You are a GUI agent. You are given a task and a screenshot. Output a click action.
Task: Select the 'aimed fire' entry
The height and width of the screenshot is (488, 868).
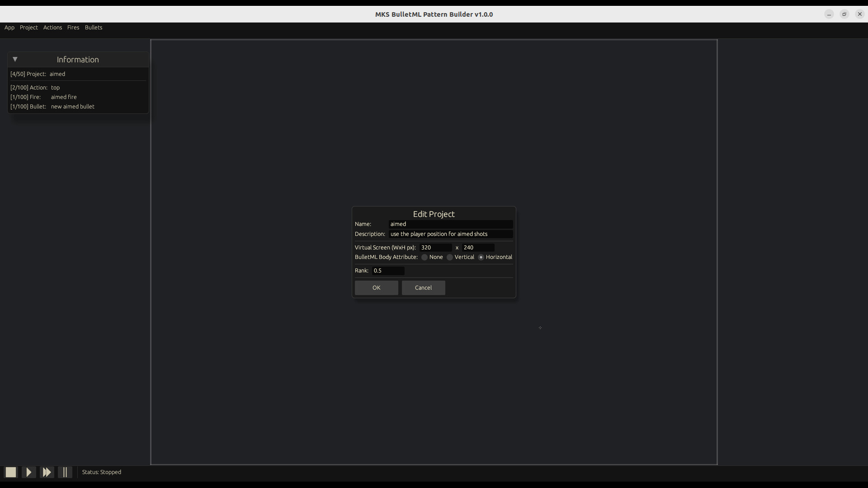[63, 97]
